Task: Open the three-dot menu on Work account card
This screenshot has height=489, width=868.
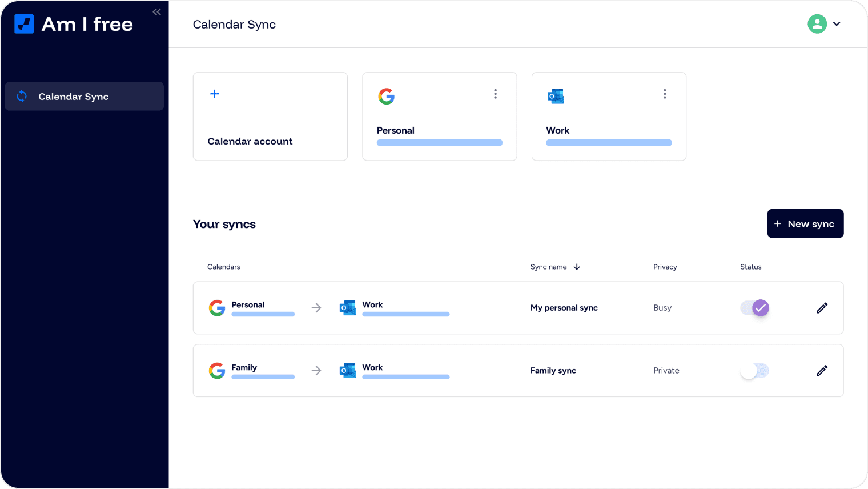Action: (x=664, y=93)
